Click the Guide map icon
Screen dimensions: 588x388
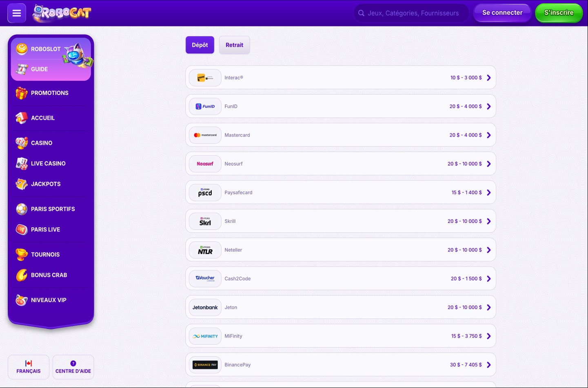click(22, 69)
